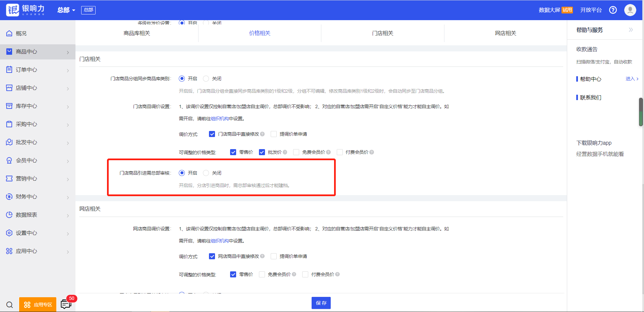Check 免费会员价 under 门店相关
This screenshot has height=312, width=644.
pos(296,152)
